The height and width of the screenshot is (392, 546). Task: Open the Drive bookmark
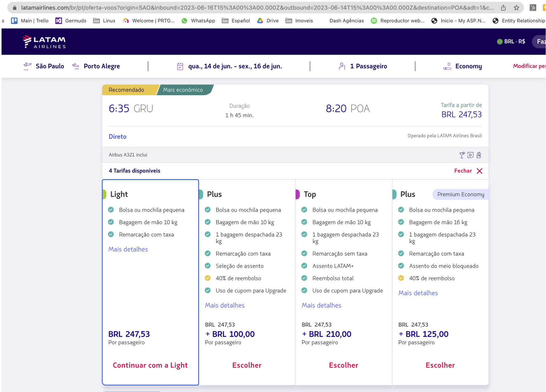point(268,21)
